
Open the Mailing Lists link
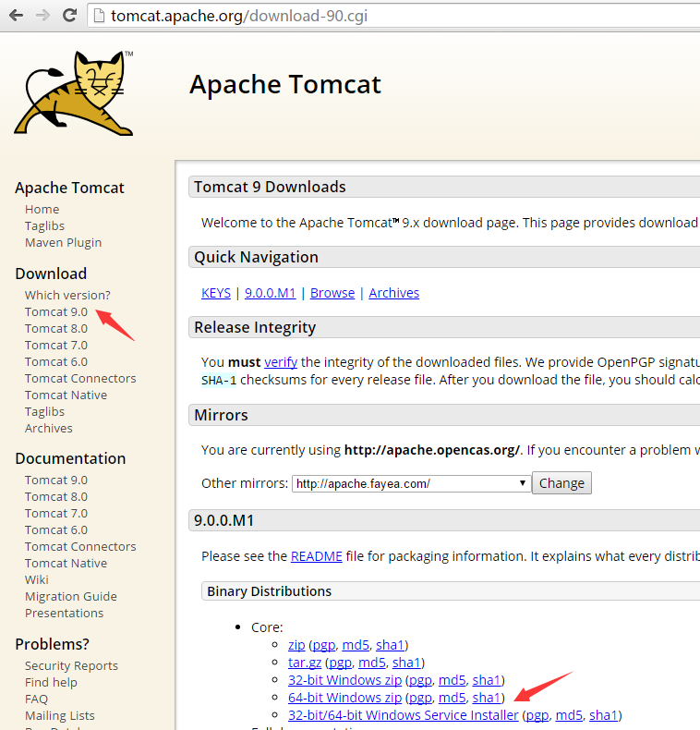click(60, 715)
